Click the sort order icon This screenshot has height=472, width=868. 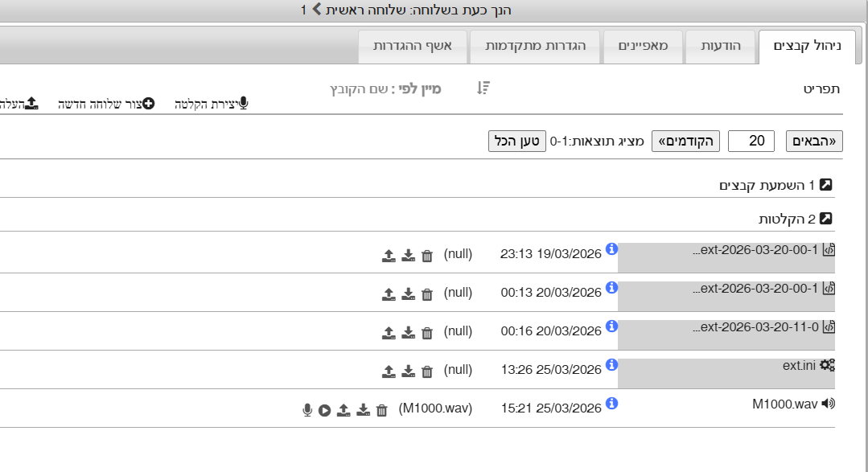coord(483,88)
